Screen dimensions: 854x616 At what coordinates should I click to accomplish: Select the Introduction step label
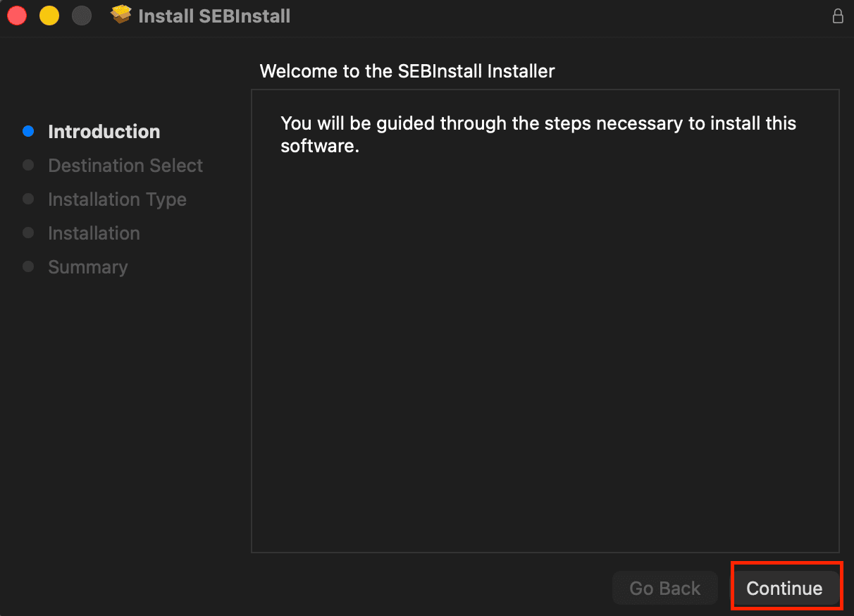click(104, 132)
